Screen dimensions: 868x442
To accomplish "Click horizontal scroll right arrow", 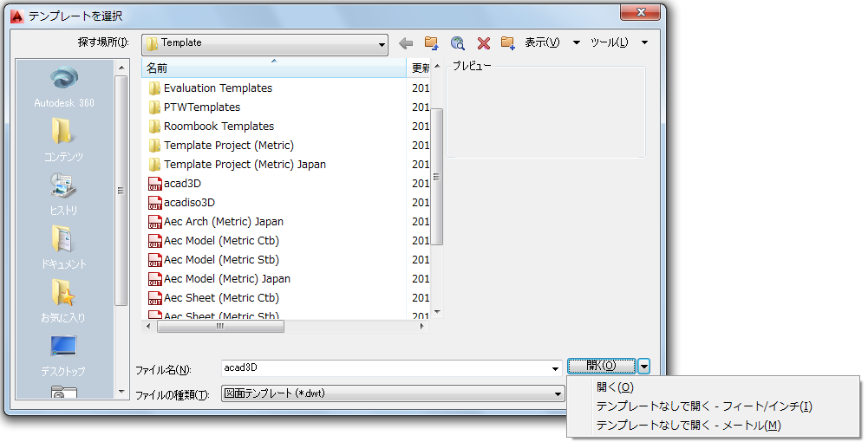I will (422, 327).
